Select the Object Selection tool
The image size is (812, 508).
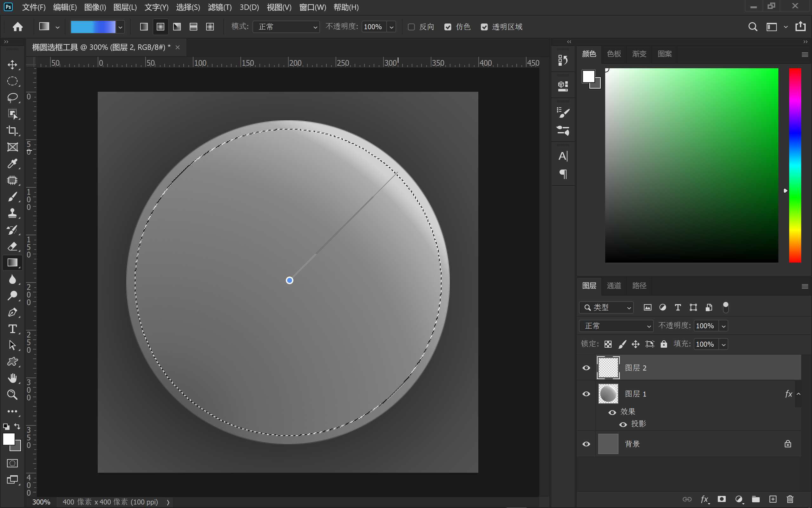[12, 114]
